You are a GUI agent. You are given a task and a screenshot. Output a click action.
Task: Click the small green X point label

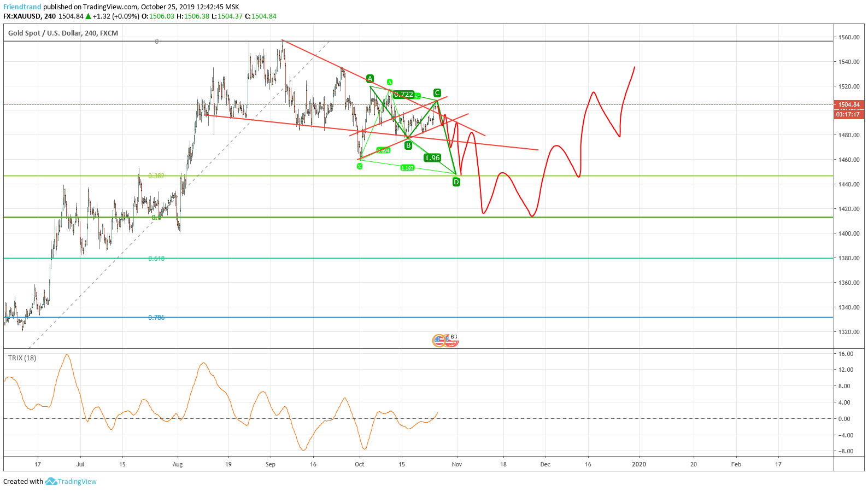pos(360,166)
